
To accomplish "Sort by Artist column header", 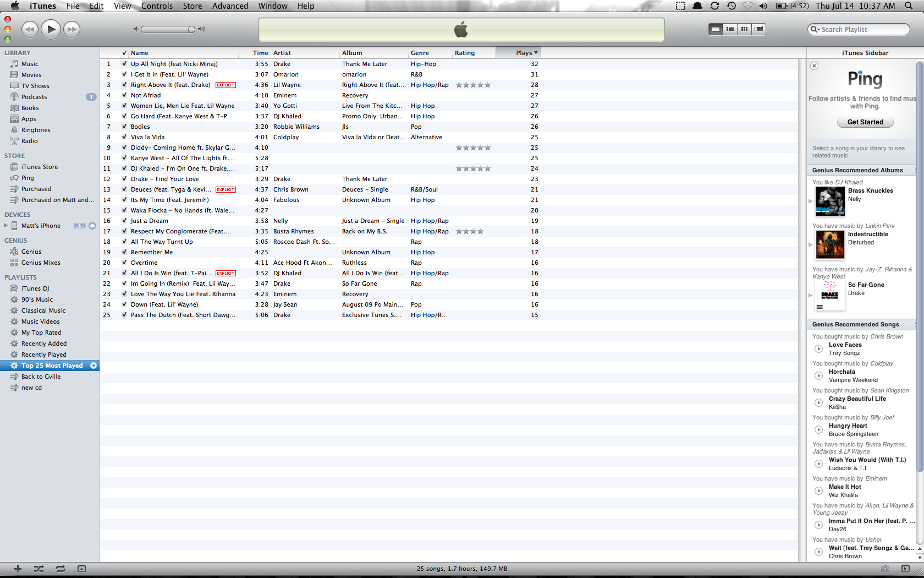I will pos(305,53).
